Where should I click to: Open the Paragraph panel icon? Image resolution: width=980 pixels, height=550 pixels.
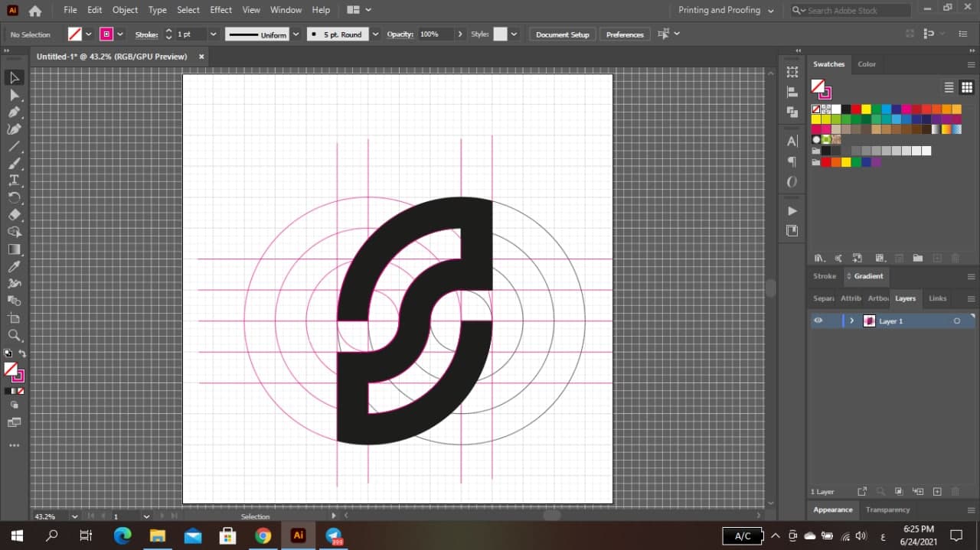(792, 161)
